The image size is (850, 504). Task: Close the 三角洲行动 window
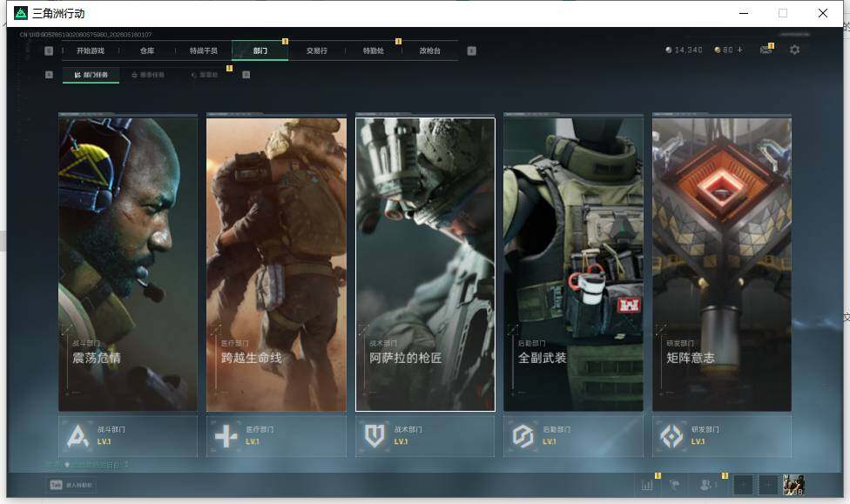tap(823, 13)
